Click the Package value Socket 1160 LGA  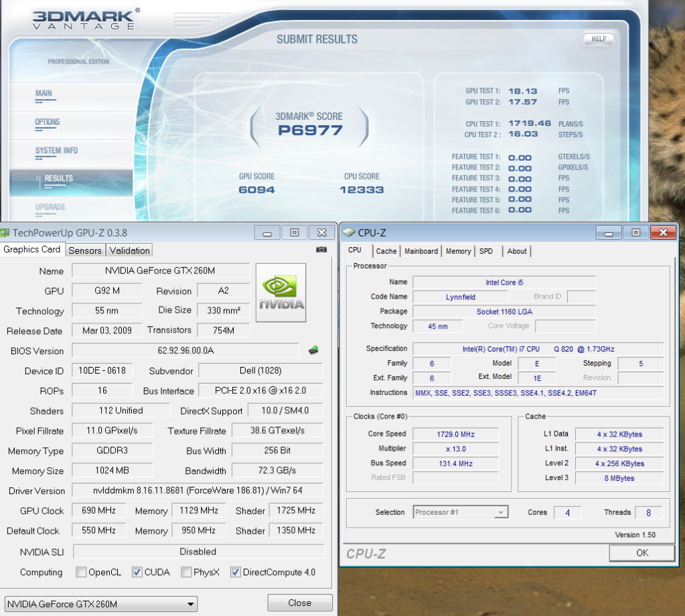point(504,311)
